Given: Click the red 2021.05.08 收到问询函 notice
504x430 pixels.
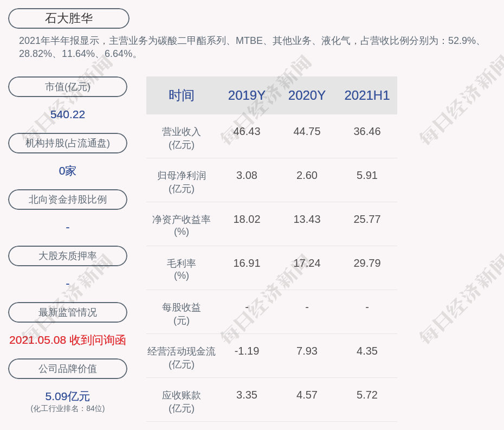Looking at the screenshot, I should click(x=68, y=340).
